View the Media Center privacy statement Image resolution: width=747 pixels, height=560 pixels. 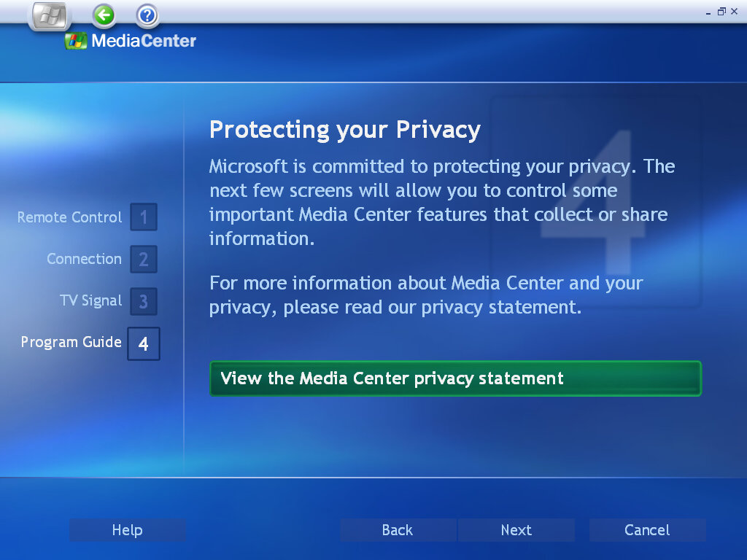(x=455, y=378)
